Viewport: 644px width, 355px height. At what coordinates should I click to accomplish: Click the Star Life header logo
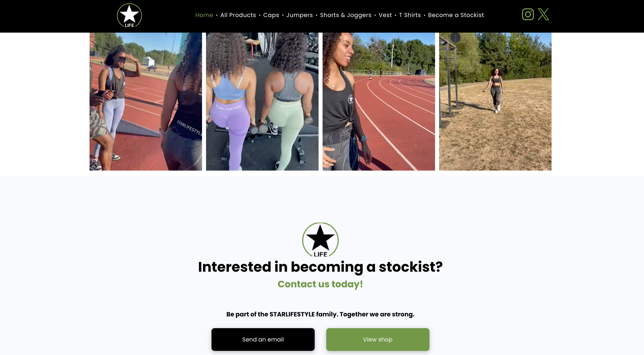[129, 15]
